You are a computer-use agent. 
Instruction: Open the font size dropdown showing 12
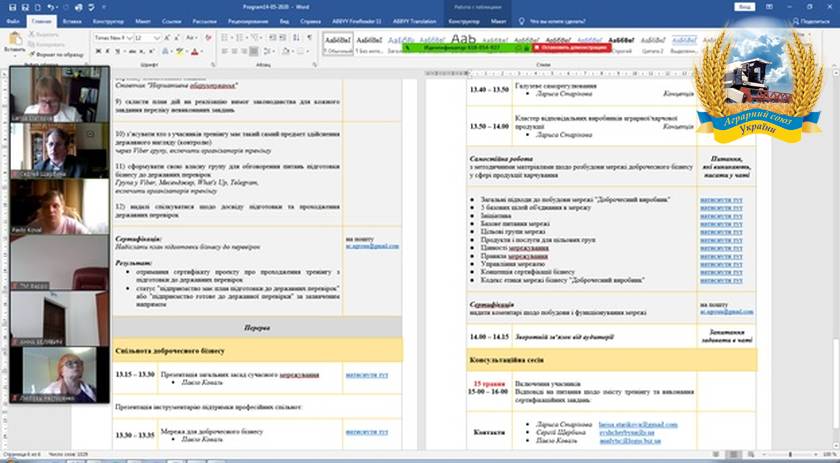coord(157,38)
